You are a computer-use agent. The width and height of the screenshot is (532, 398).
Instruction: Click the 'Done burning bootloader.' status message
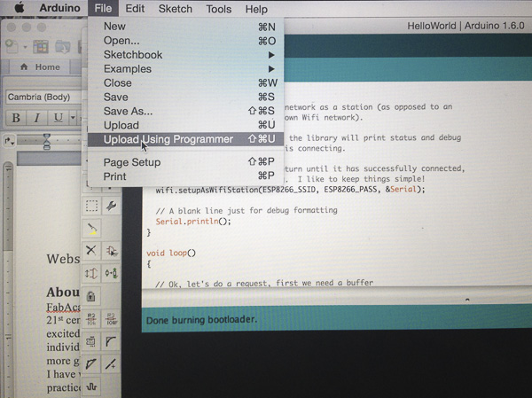click(201, 320)
